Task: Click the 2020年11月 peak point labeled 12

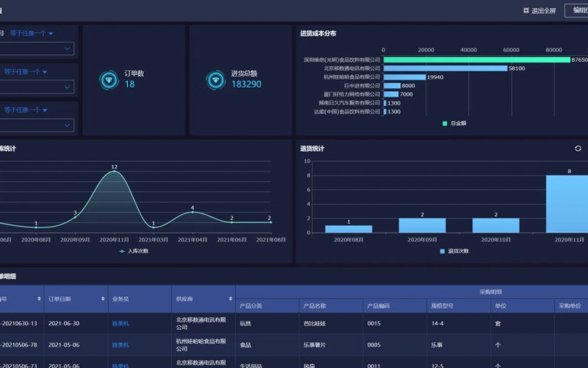Action: point(115,171)
